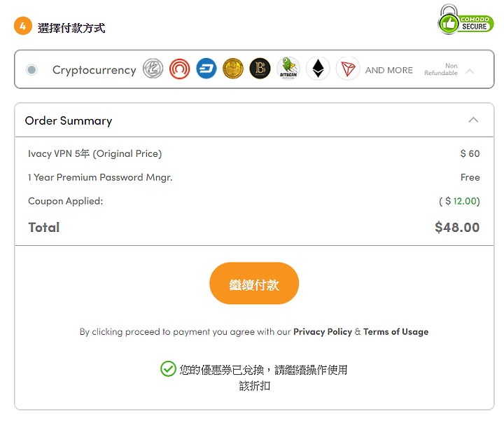Click the gold coin icon

pyautogui.click(x=233, y=69)
